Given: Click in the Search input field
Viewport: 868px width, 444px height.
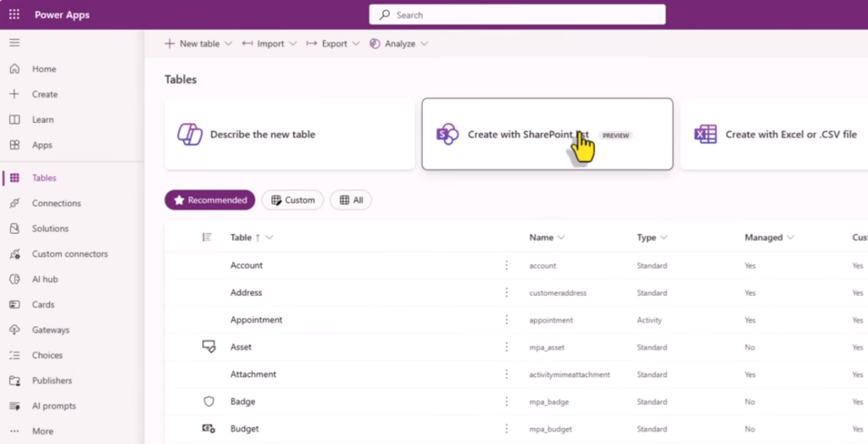Looking at the screenshot, I should click(x=518, y=15).
